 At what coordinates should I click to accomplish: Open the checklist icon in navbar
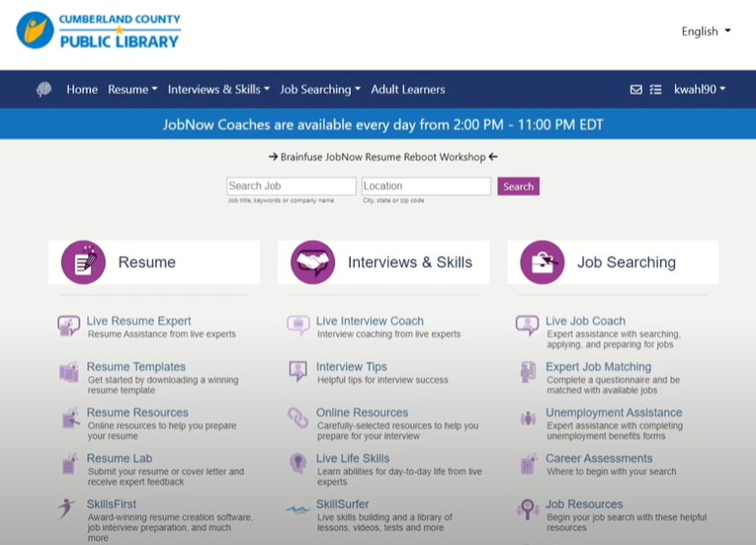click(x=655, y=90)
